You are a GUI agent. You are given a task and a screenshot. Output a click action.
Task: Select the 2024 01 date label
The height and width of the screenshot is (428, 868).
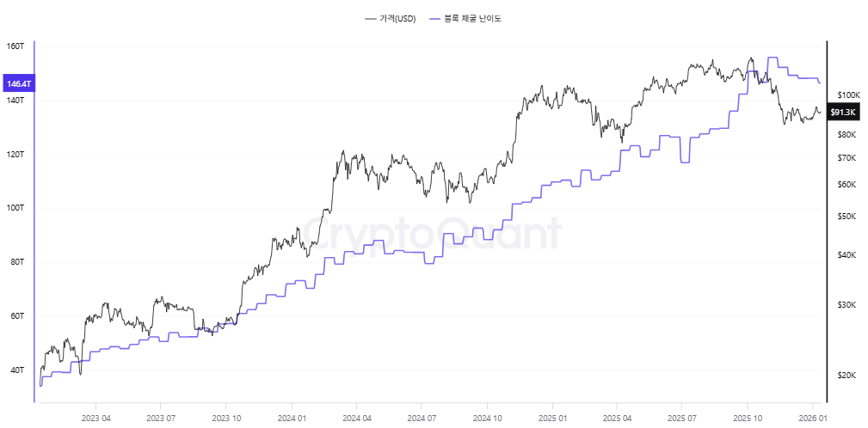(x=292, y=419)
